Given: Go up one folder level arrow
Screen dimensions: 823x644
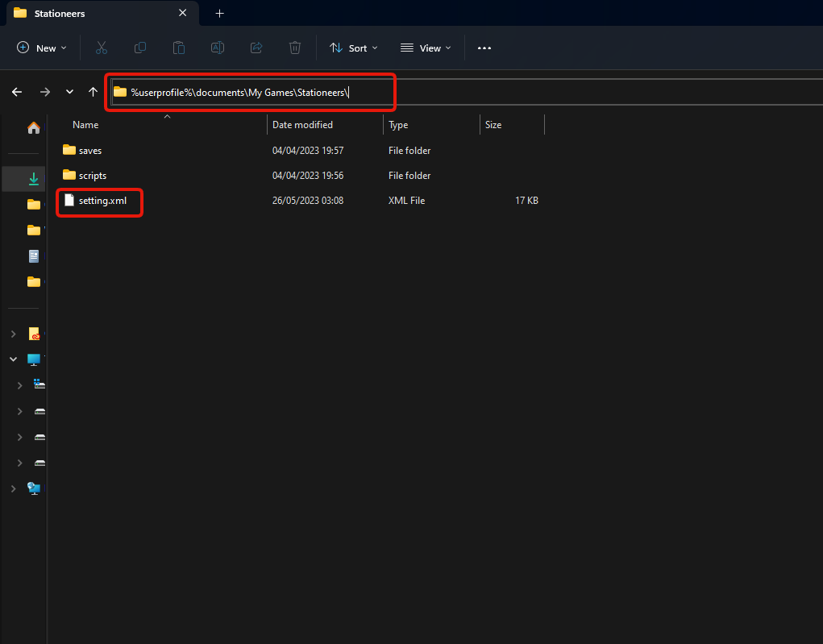Looking at the screenshot, I should [x=93, y=92].
